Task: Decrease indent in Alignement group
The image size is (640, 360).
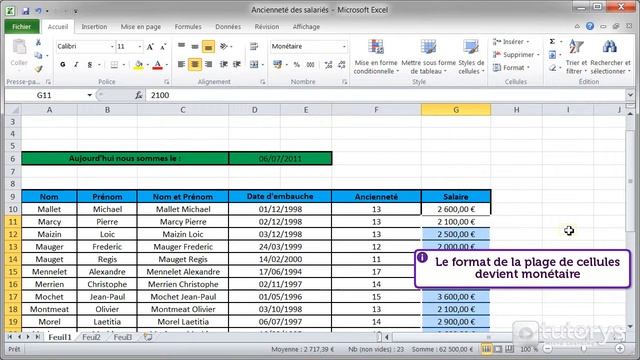Action: (224, 64)
